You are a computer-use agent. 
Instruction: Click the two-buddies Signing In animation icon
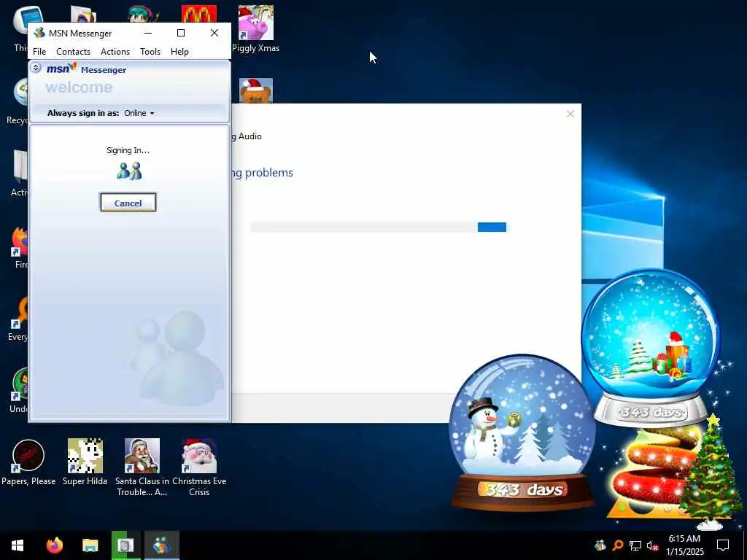click(129, 171)
